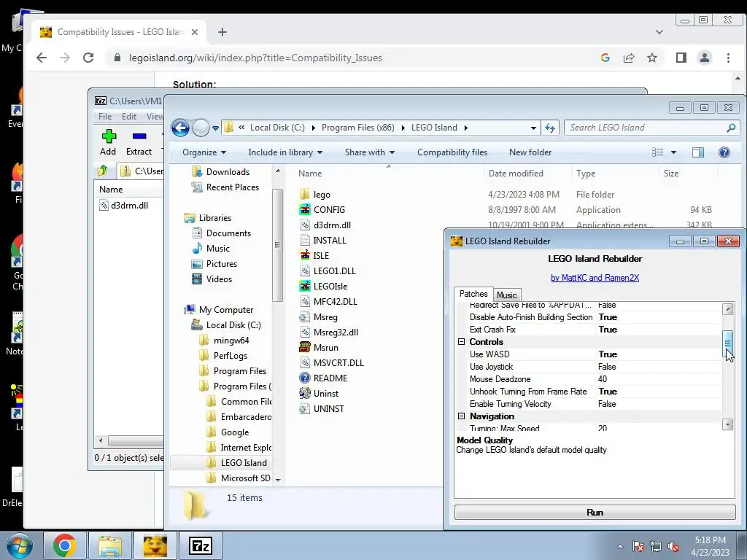Click Chrome's back arrow
Image resolution: width=747 pixels, height=560 pixels.
pos(42,58)
